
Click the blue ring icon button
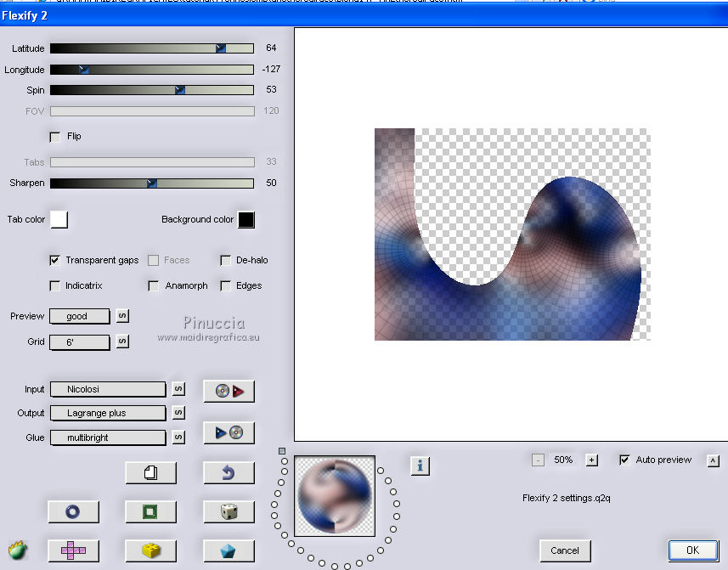(73, 511)
